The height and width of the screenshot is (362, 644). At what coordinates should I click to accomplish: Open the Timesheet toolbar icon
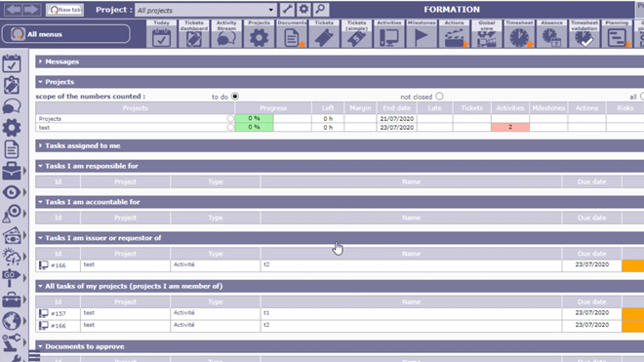[519, 34]
